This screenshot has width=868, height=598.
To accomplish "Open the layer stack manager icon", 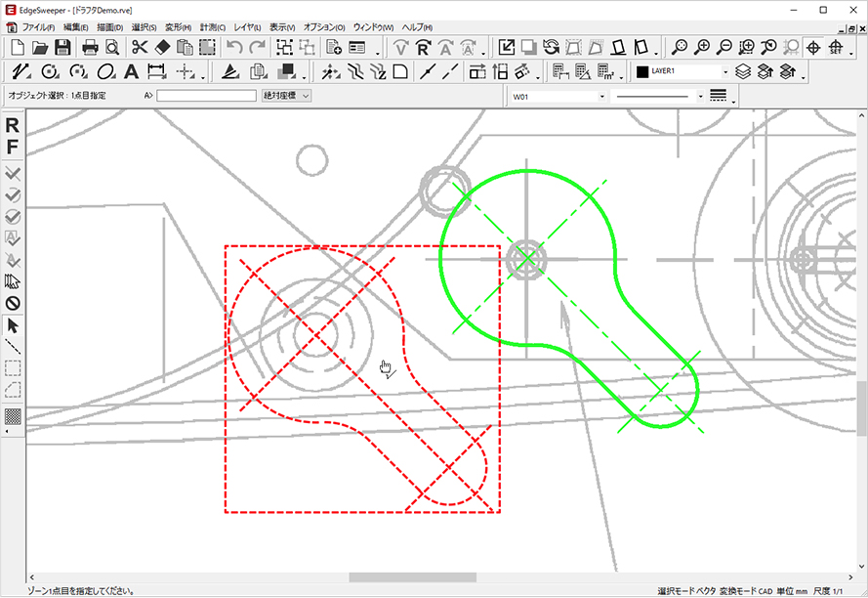I will [x=744, y=71].
